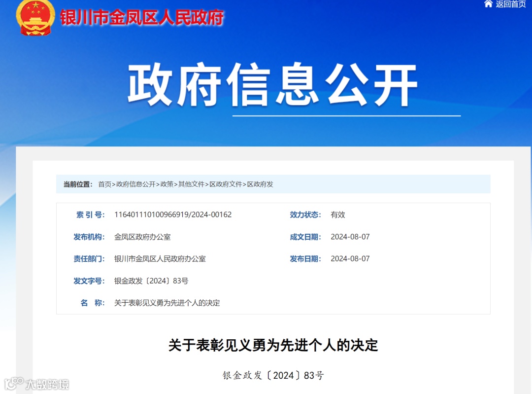Click the 发文字号 value 银金政发〔2024〕83号
The height and width of the screenshot is (394, 532).
(x=151, y=281)
